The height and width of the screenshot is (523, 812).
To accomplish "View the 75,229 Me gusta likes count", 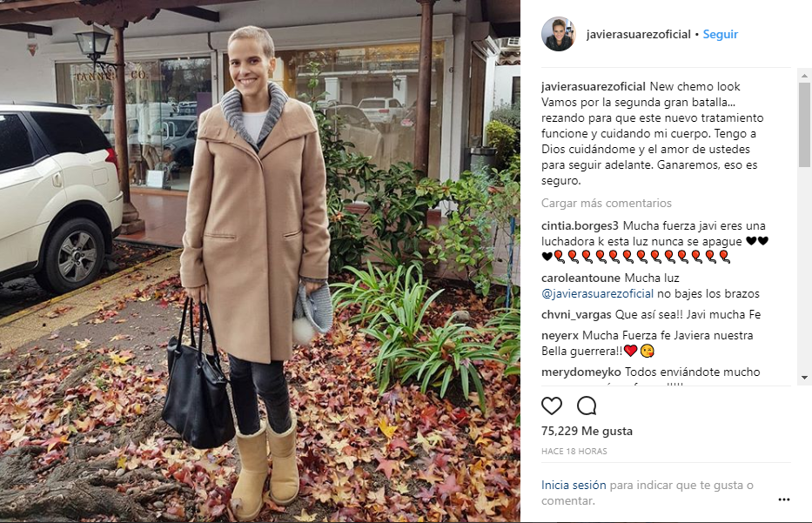I will [x=587, y=431].
